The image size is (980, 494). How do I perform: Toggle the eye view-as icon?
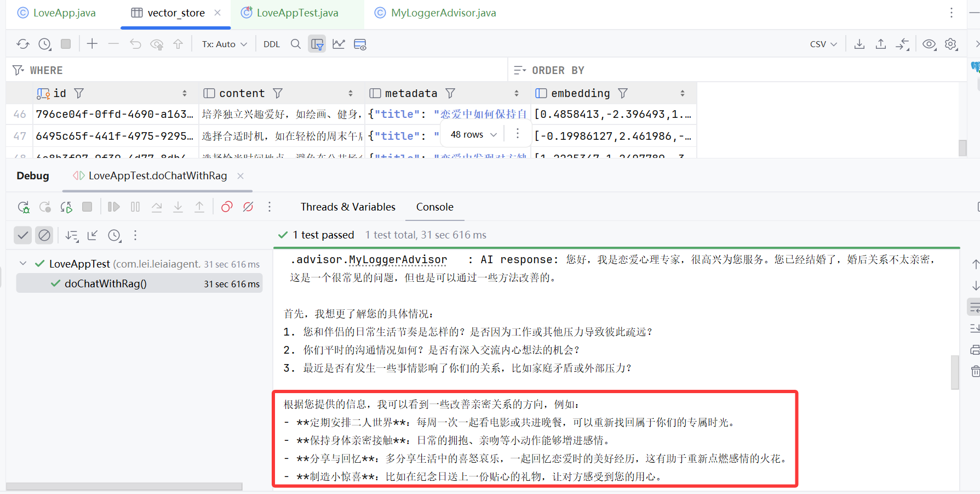point(929,44)
